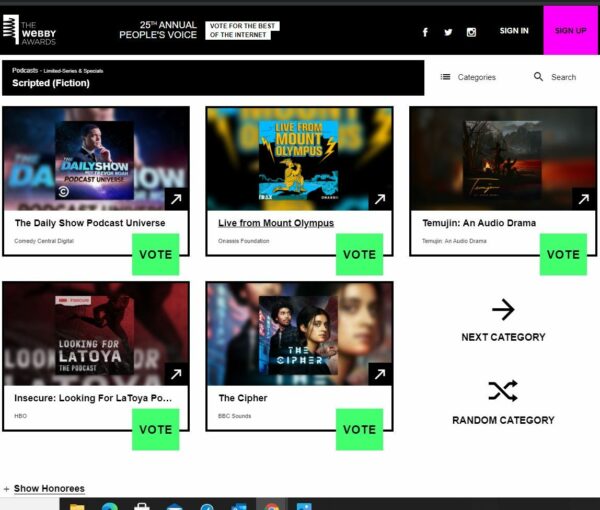Expand the Show Honorees section
Viewport: 600px width, 510px height.
[x=44, y=489]
